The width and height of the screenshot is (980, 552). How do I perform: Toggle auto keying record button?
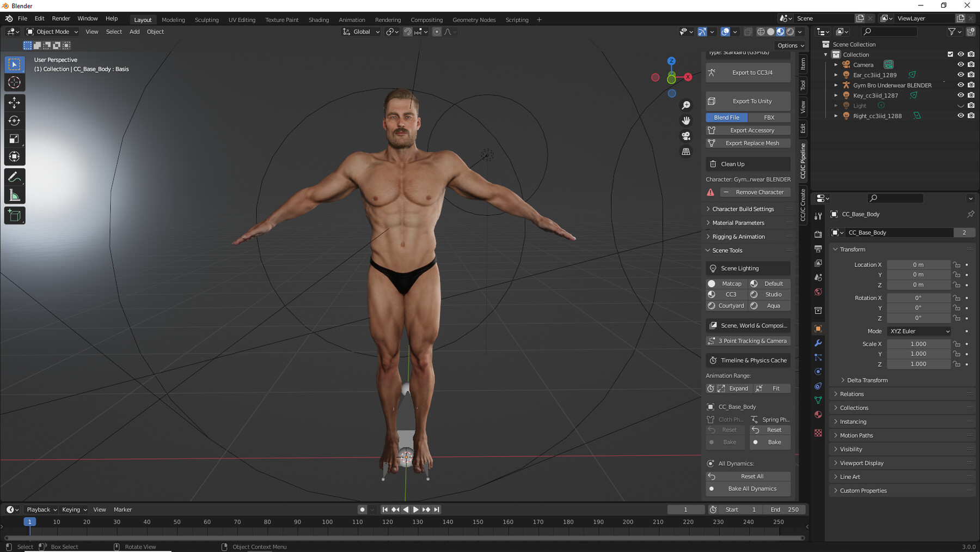[363, 509]
